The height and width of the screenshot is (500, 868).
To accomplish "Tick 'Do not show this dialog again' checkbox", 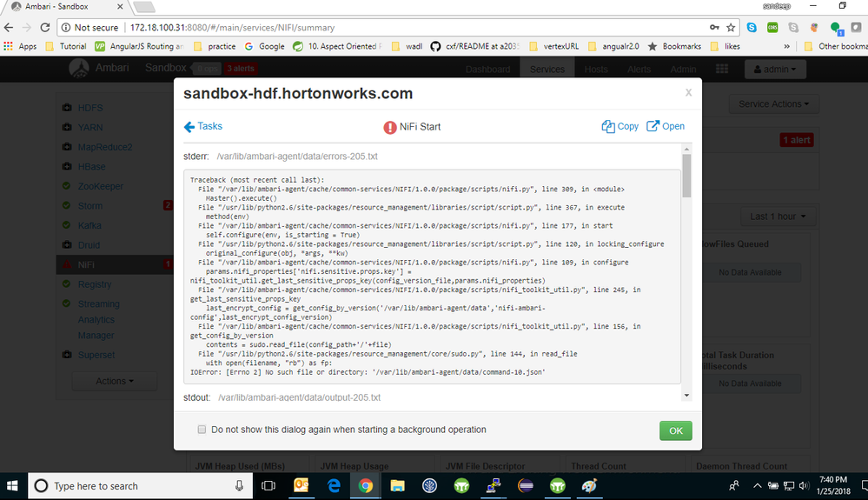I will (202, 429).
